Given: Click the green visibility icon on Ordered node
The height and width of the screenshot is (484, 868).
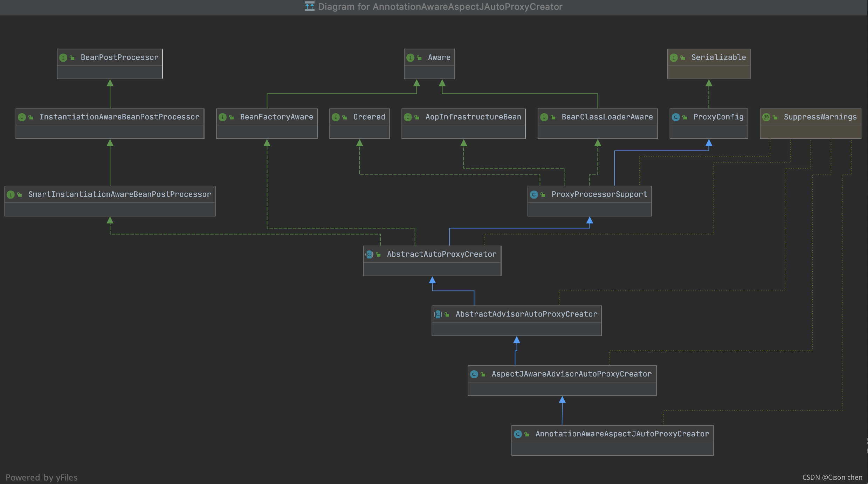Looking at the screenshot, I should coord(345,117).
